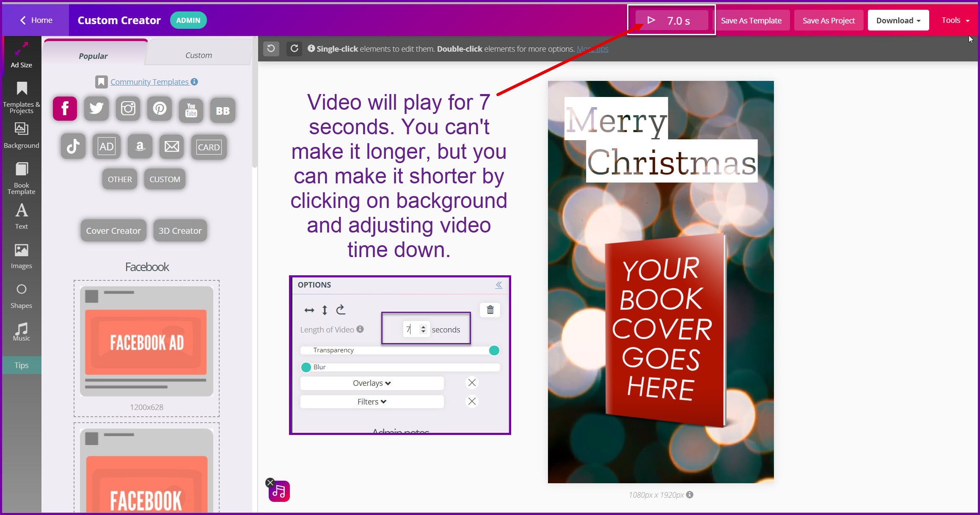Image resolution: width=980 pixels, height=515 pixels.
Task: Choose the Pinterest ad size icon
Action: pos(160,109)
